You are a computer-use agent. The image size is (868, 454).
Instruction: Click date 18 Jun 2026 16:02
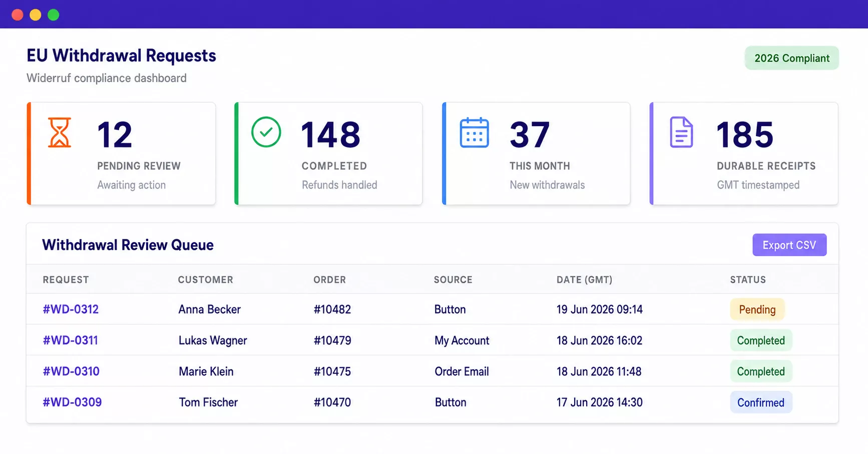pyautogui.click(x=599, y=340)
